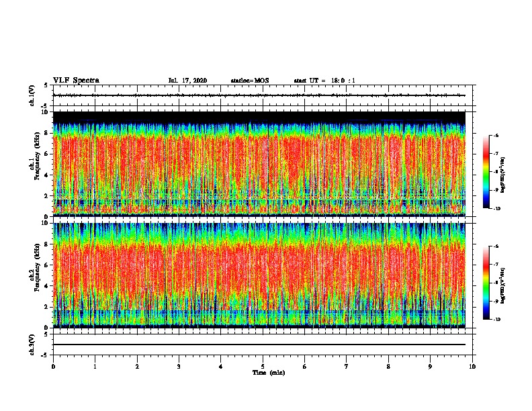Click time axis tick label "5"
532x411 pixels.
263,367
